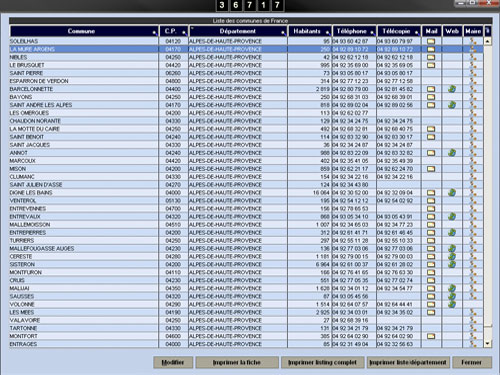Click the Maire icon for SOLEILHAS row

tap(473, 41)
